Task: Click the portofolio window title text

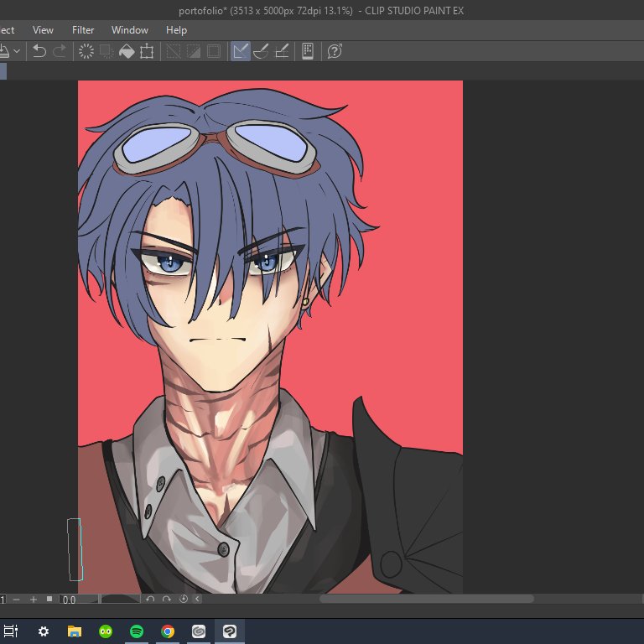Action: point(321,11)
